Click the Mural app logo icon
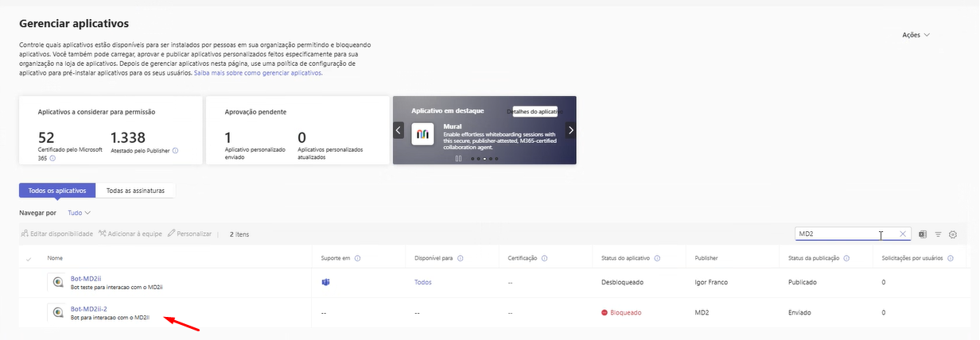 422,135
